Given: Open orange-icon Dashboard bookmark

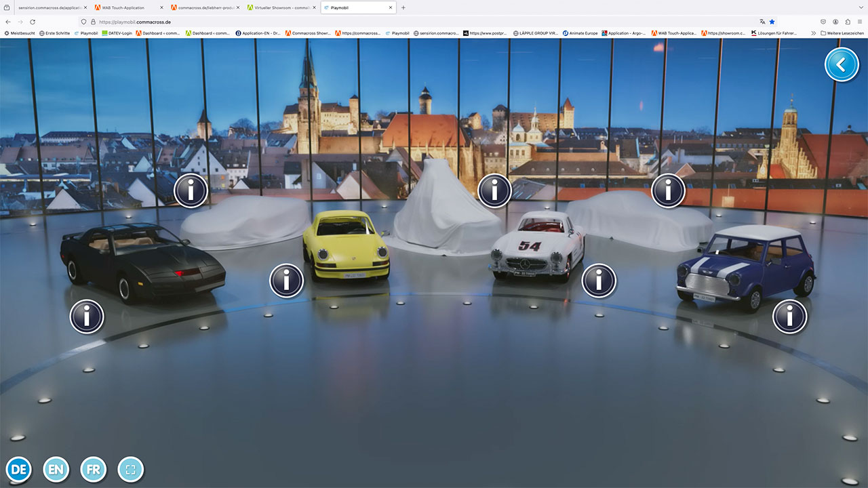Looking at the screenshot, I should [158, 33].
